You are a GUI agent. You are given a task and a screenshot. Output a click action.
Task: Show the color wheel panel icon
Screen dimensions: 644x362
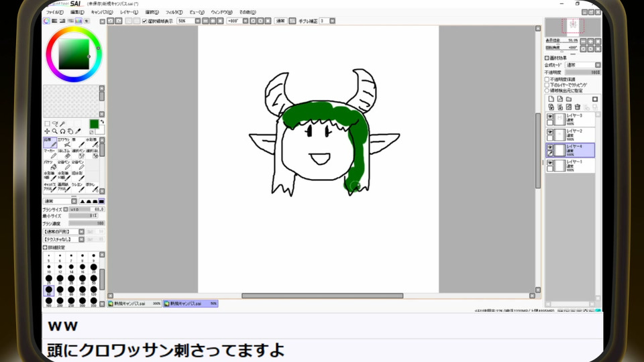[47, 21]
